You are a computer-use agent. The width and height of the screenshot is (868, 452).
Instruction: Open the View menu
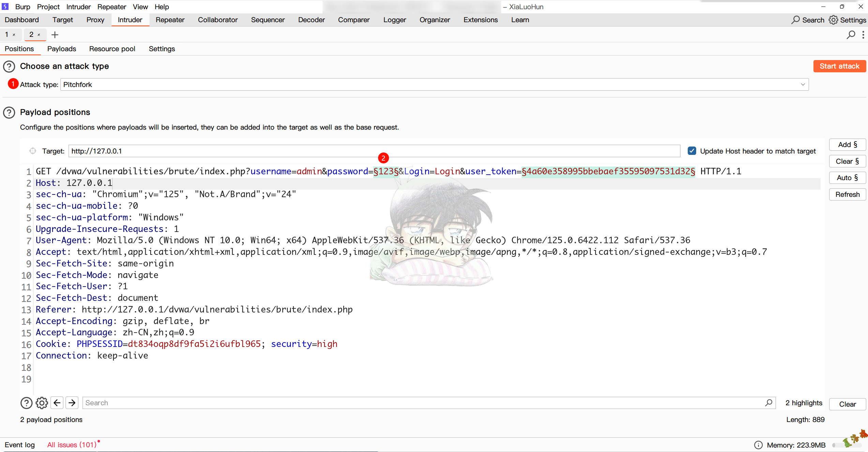[x=140, y=7]
